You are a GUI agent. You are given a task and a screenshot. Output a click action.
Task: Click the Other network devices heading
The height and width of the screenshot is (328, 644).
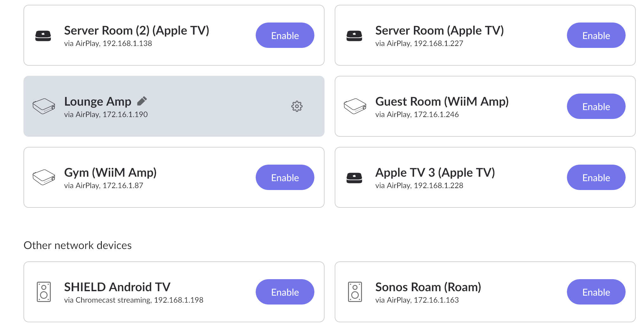pos(77,245)
